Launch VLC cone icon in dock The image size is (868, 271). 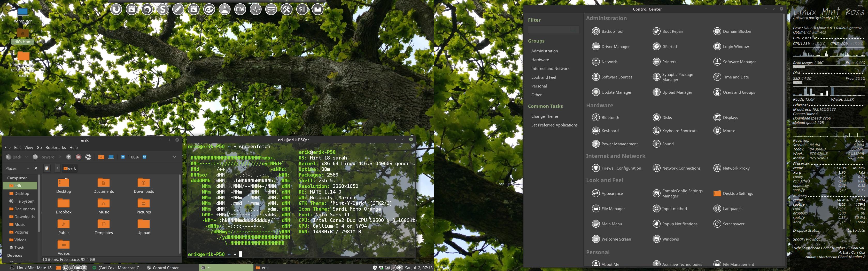[225, 10]
